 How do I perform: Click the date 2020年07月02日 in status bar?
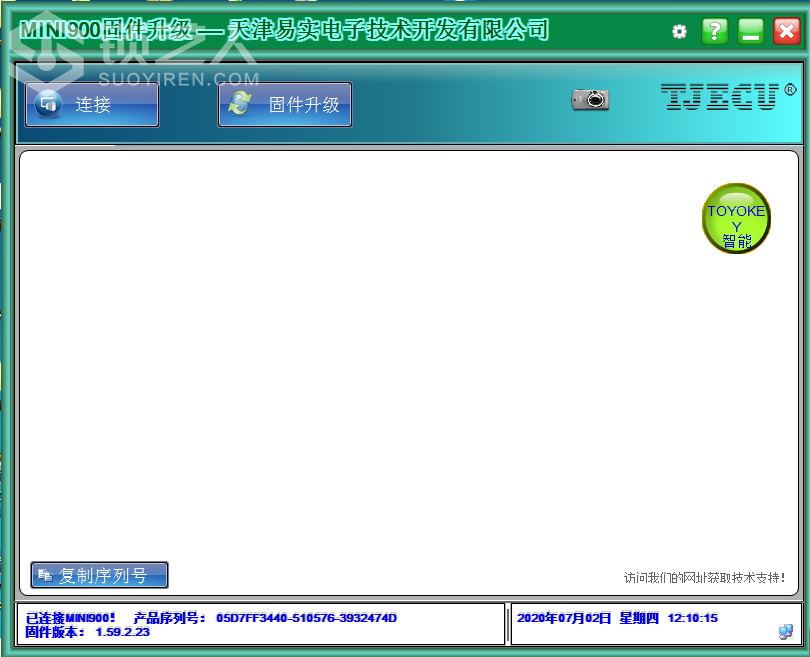564,618
